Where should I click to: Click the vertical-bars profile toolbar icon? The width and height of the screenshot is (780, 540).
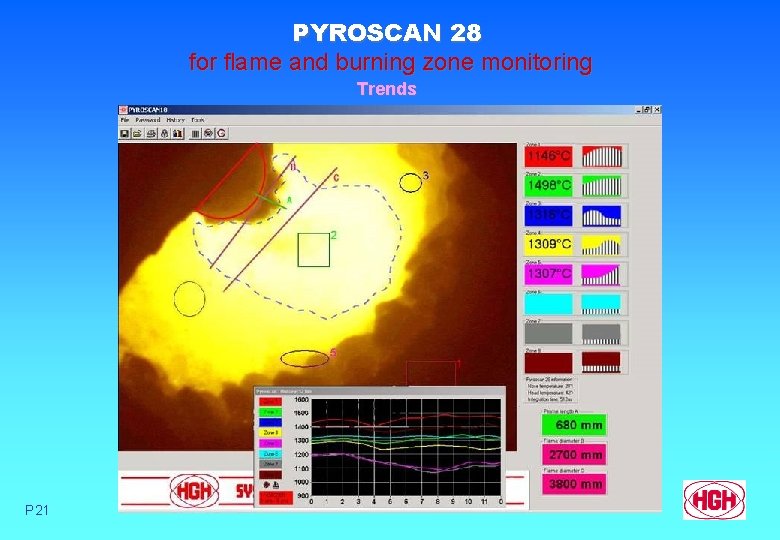[195, 133]
